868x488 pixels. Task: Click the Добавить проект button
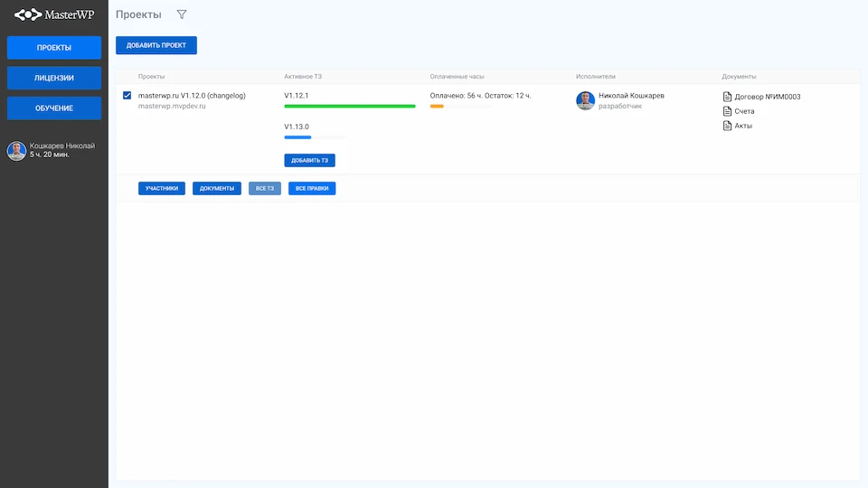156,45
